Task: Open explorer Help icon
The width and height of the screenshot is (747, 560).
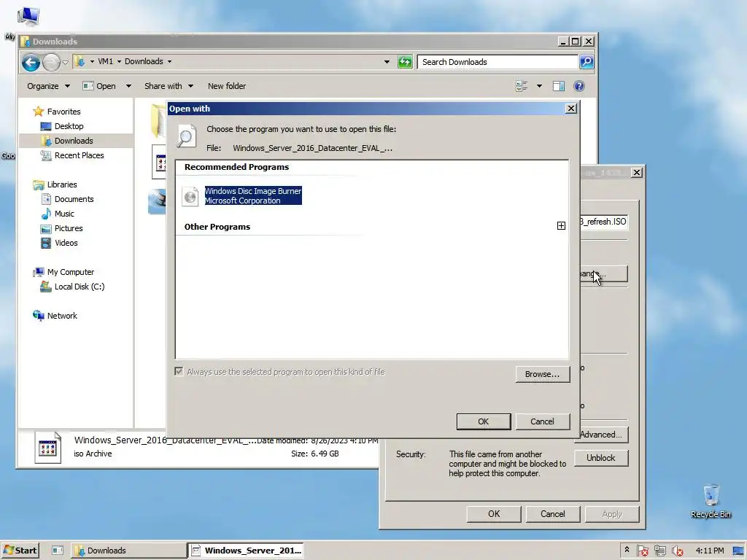Action: (x=578, y=86)
